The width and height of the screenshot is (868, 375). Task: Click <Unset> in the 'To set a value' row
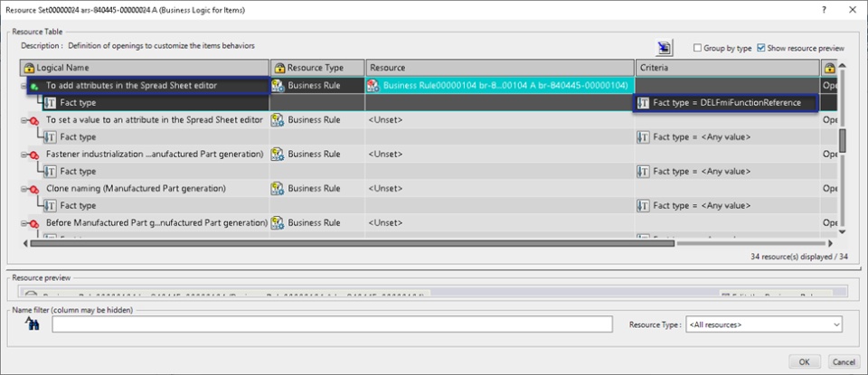[385, 120]
